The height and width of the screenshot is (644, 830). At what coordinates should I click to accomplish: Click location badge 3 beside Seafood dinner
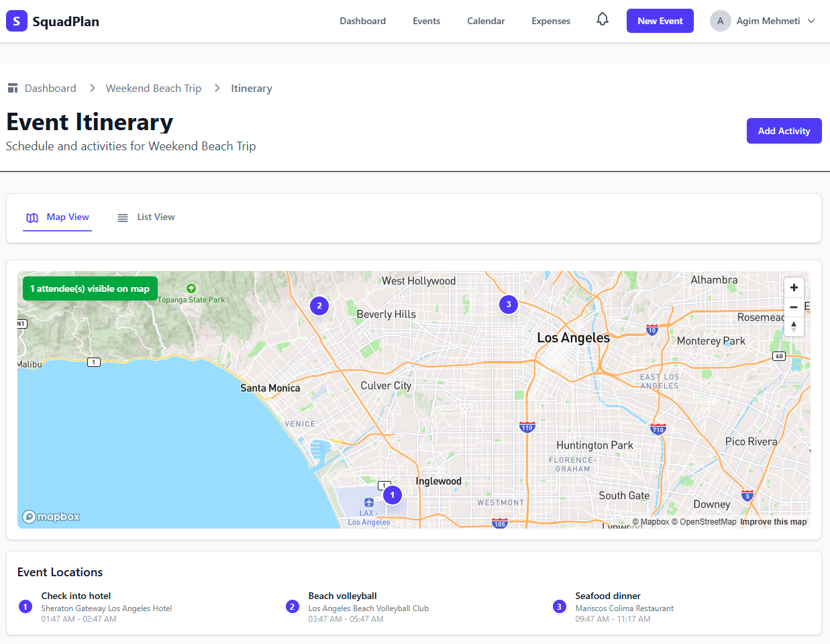pyautogui.click(x=560, y=606)
